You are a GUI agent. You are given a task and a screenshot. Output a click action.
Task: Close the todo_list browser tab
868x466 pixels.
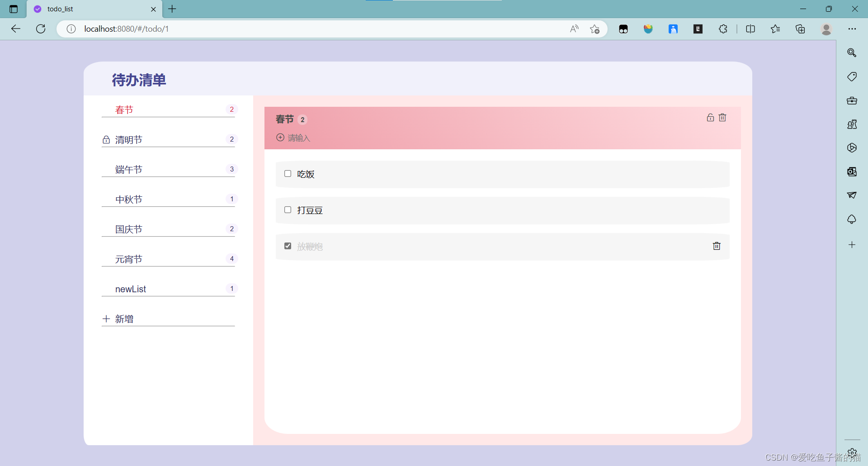(153, 9)
